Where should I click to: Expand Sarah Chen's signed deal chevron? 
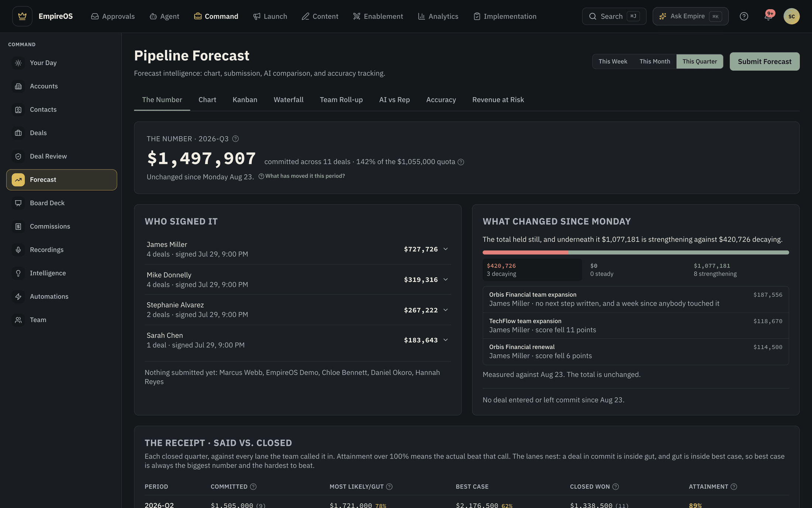[445, 340]
